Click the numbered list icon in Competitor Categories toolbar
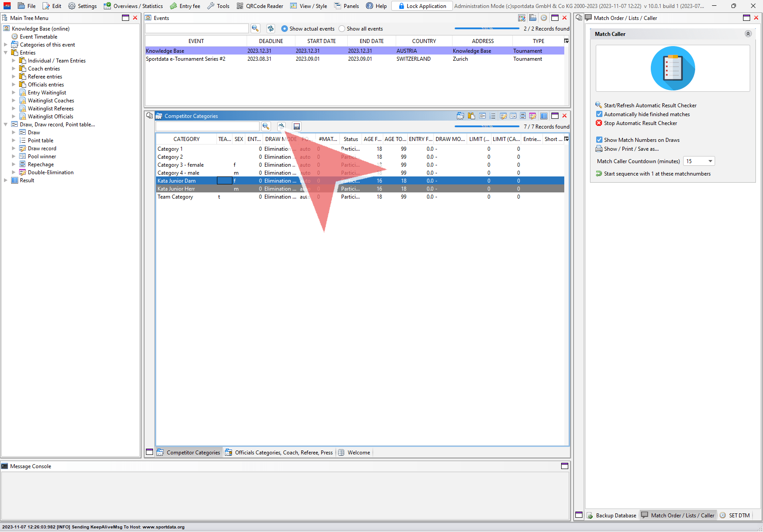This screenshot has height=532, width=763. click(x=492, y=116)
